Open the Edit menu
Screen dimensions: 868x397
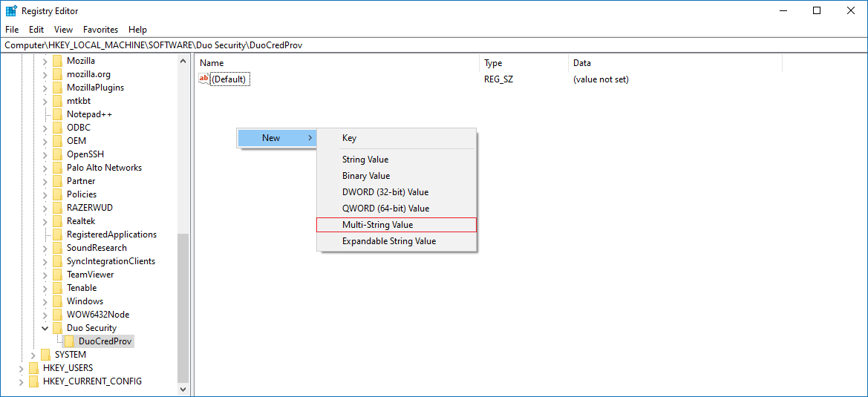36,30
